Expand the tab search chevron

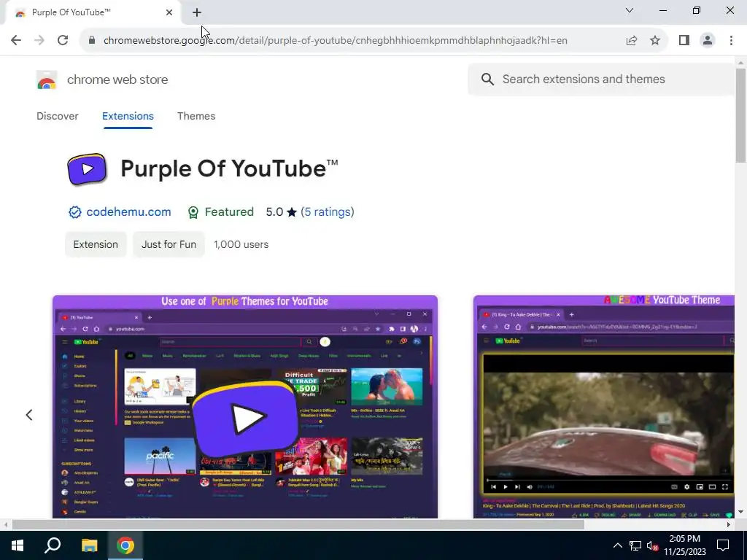tap(630, 10)
